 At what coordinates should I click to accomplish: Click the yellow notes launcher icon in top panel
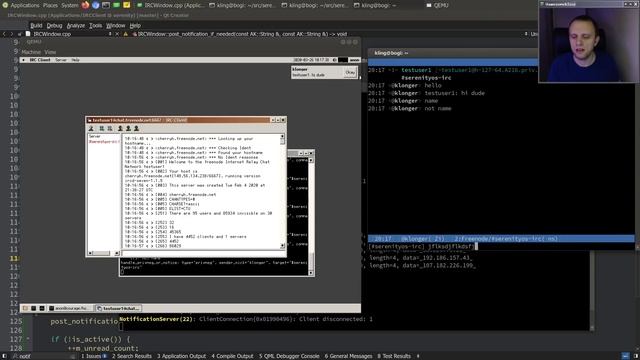127,5
